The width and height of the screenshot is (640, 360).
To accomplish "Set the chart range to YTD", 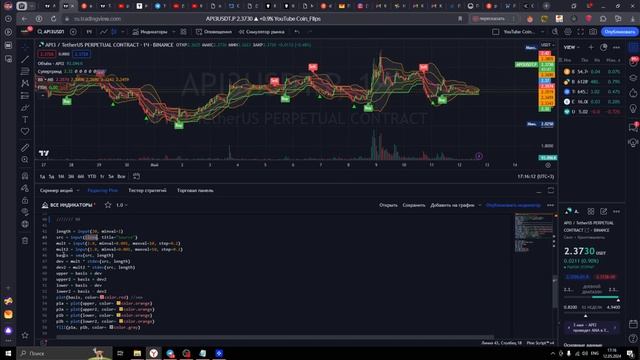I will click(91, 176).
